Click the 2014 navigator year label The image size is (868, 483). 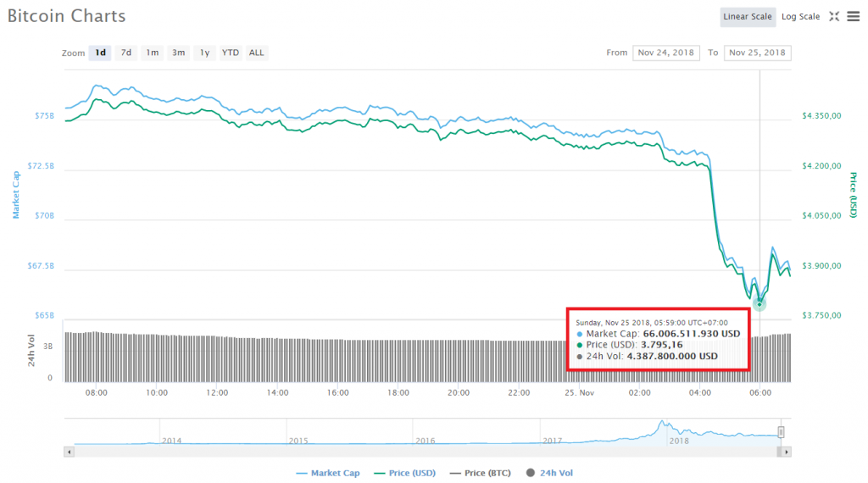coord(171,441)
